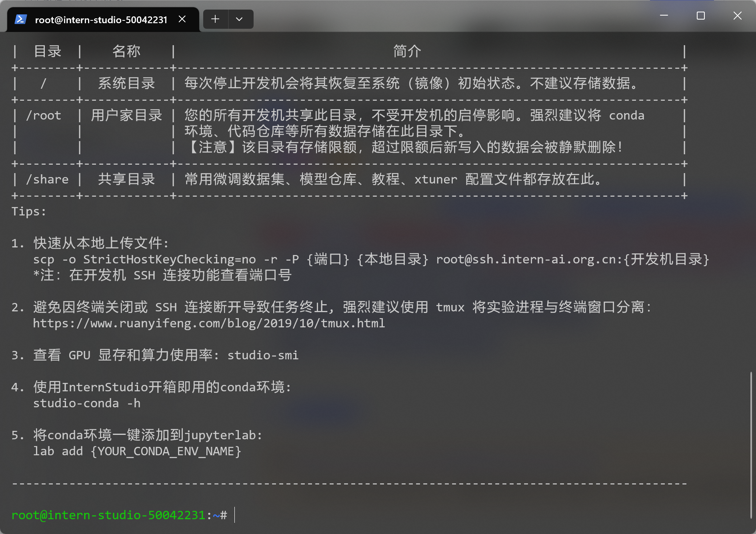Click the 共享目录 name cell
This screenshot has width=756, height=534.
[126, 179]
